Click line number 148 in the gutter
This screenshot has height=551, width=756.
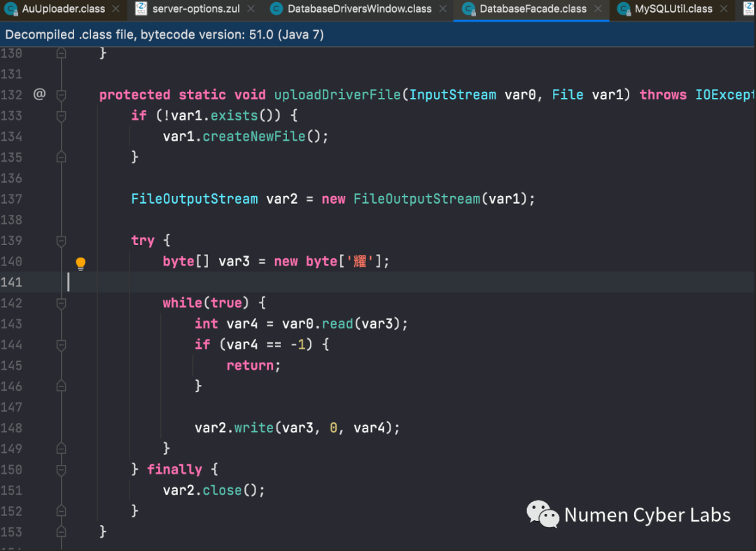pyautogui.click(x=12, y=428)
